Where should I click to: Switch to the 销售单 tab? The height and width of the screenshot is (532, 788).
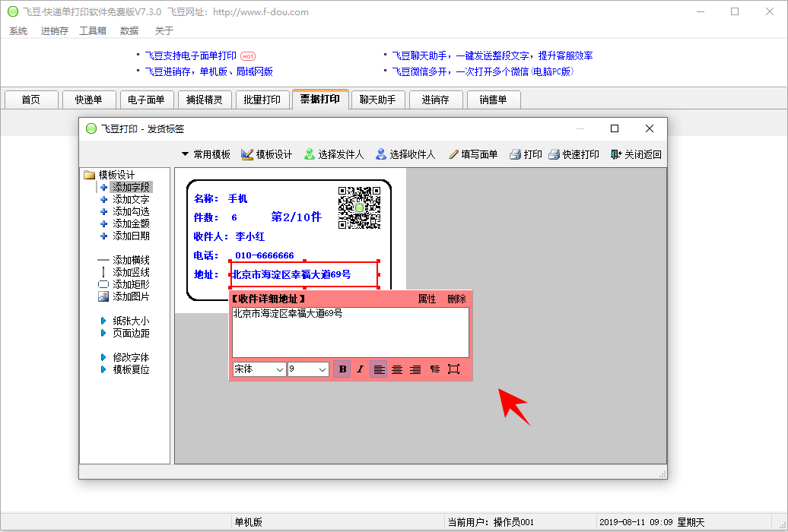click(494, 100)
